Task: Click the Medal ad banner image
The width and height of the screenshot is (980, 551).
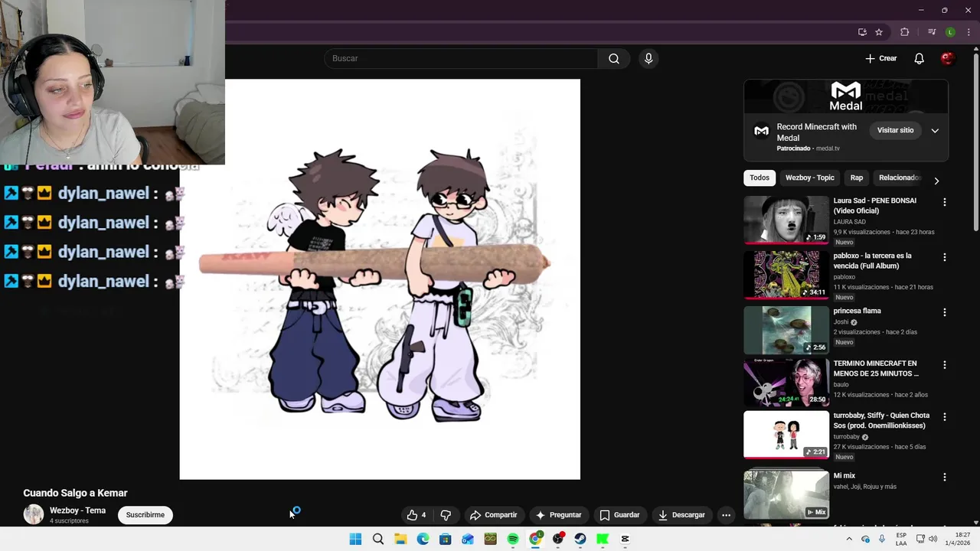Action: tap(846, 96)
